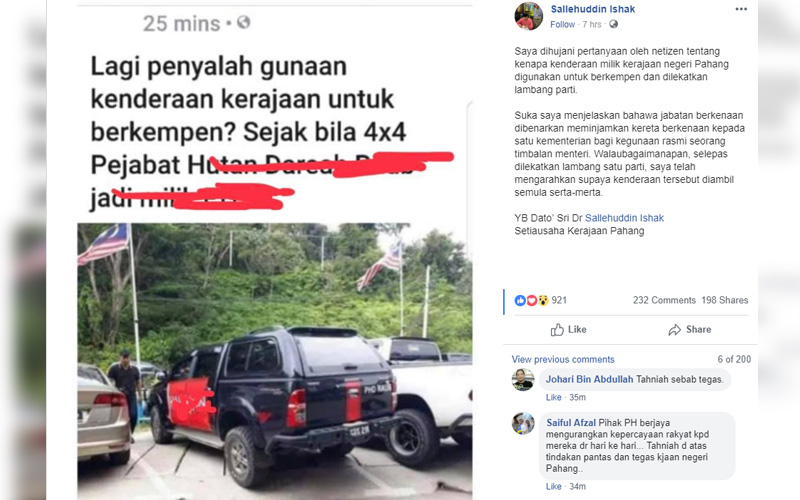Click Johari Bin Abdullah's avatar
The width and height of the screenshot is (800, 500).
pos(523,380)
